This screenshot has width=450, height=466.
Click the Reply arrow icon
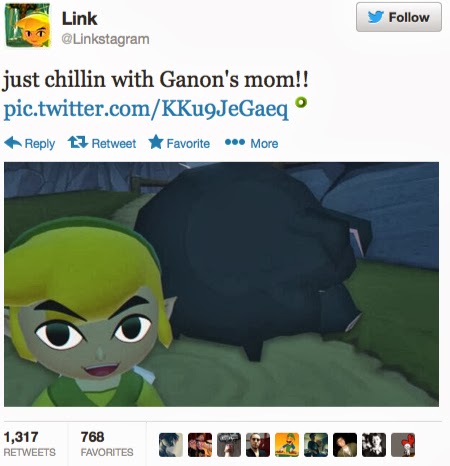click(x=13, y=142)
